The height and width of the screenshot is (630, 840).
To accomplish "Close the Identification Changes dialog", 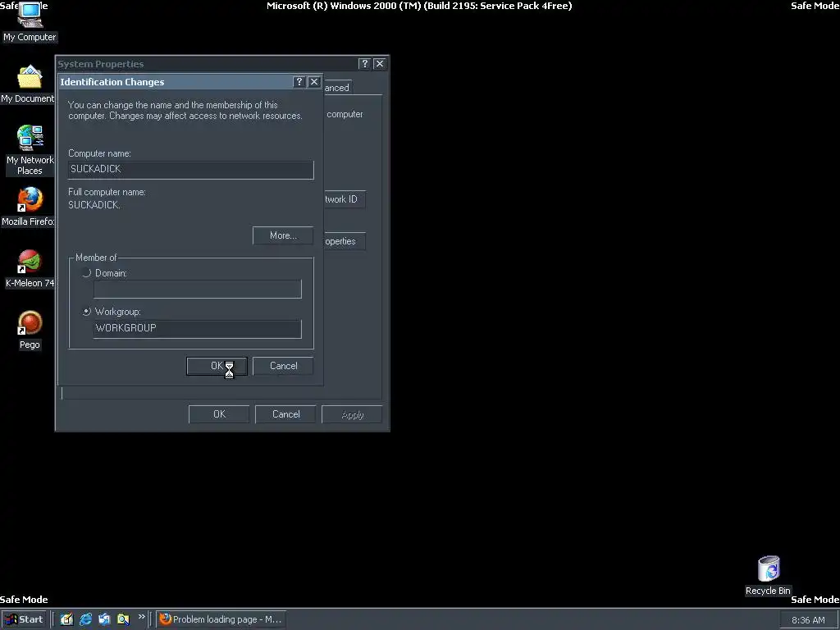I will pyautogui.click(x=314, y=82).
